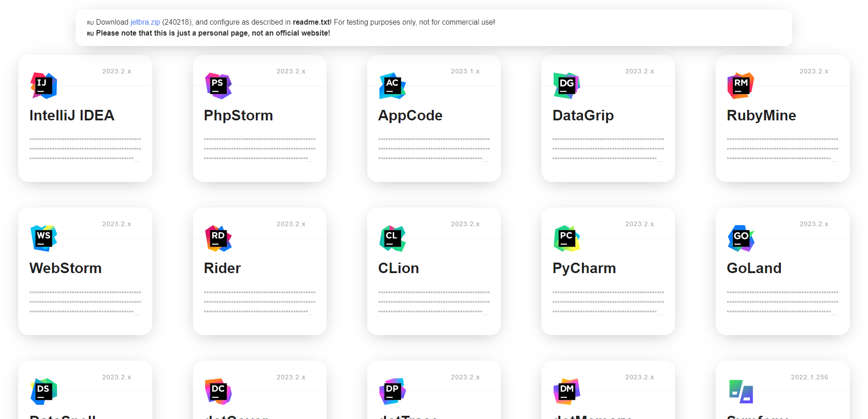Click the PhpStorm PS logo icon
Image resolution: width=868 pixels, height=419 pixels.
(x=218, y=86)
